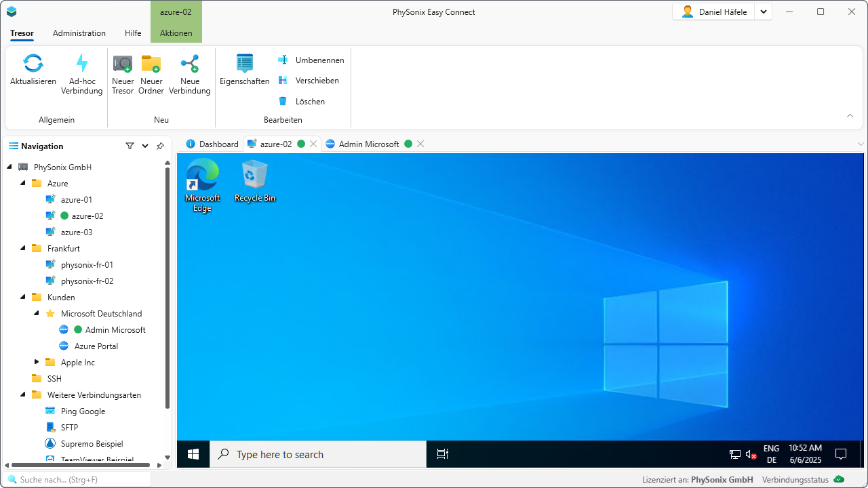Image resolution: width=868 pixels, height=488 pixels.
Task: Collapse the Azure folder
Action: 23,183
